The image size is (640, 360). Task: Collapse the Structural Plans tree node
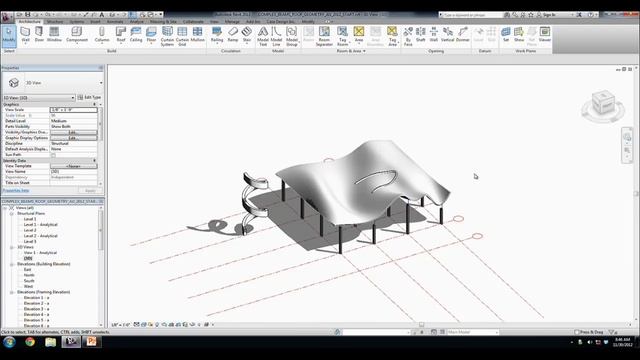12,213
